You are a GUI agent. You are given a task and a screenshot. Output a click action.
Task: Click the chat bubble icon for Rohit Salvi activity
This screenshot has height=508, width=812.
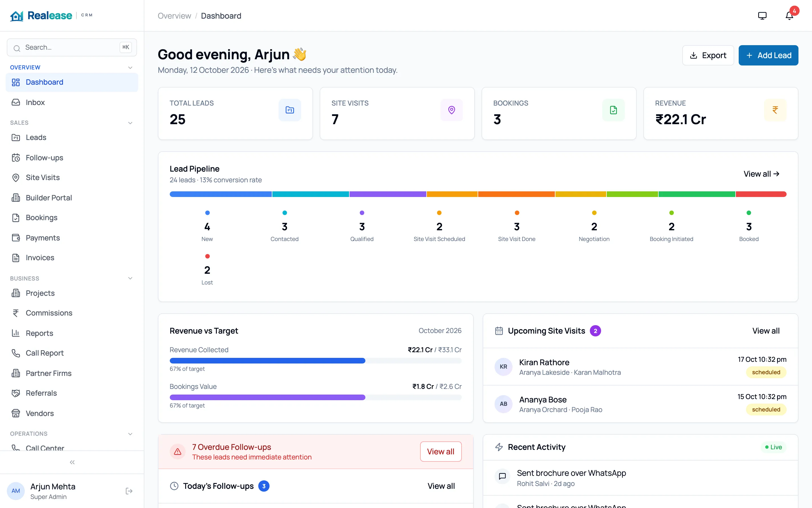pos(502,476)
